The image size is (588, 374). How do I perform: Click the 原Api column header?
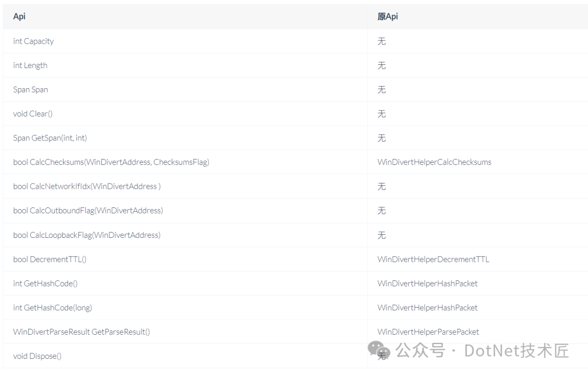pyautogui.click(x=388, y=16)
